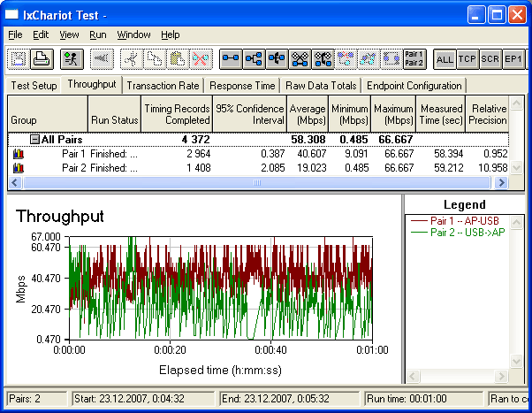Image resolution: width=532 pixels, height=413 pixels.
Task: Click the Add VoIP hardware pair icon
Action: click(323, 59)
